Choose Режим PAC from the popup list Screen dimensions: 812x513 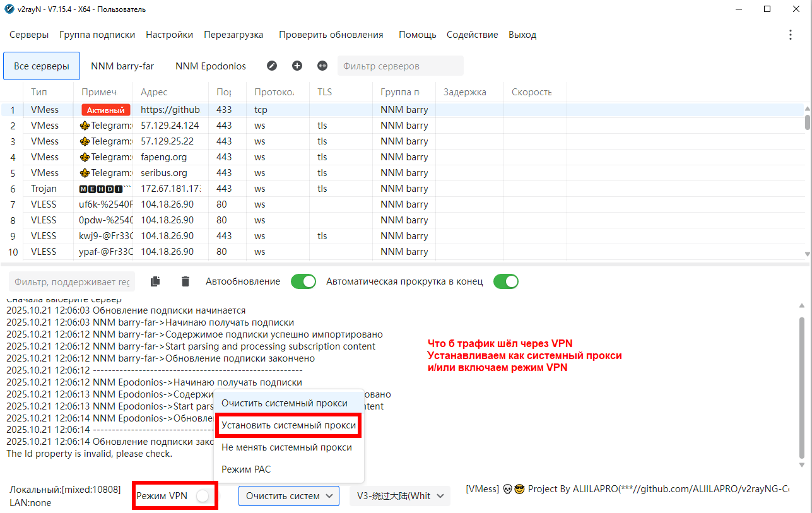tap(246, 469)
